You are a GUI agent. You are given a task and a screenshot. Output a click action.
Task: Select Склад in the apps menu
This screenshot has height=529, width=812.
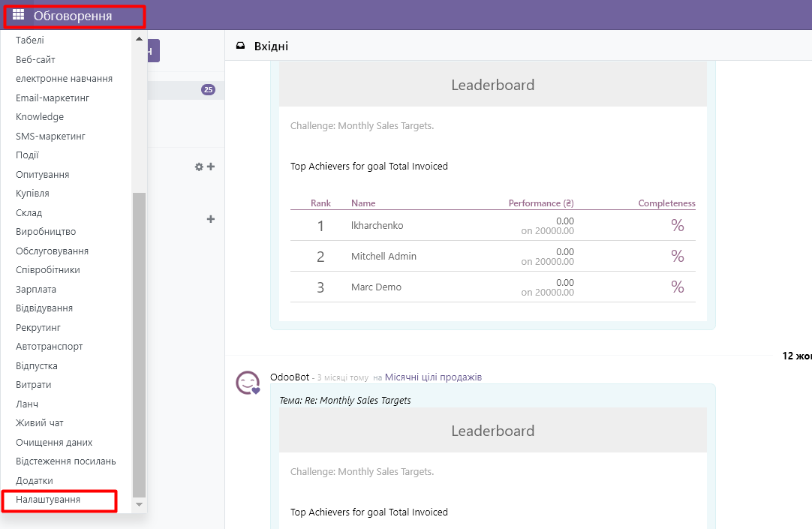[29, 213]
